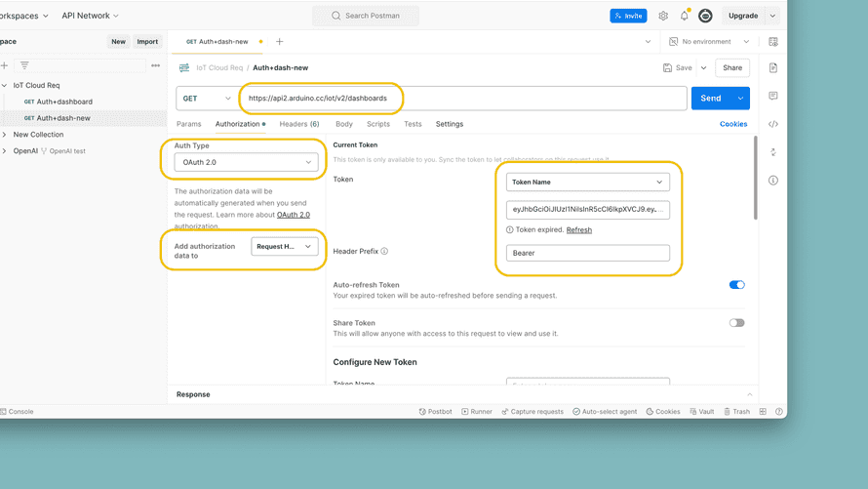Open the environment quick look icon
Viewport: 868px width, 489px height.
(x=773, y=42)
